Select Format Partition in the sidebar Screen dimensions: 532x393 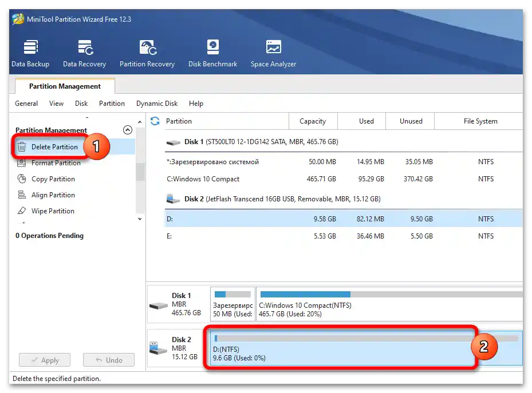(56, 163)
